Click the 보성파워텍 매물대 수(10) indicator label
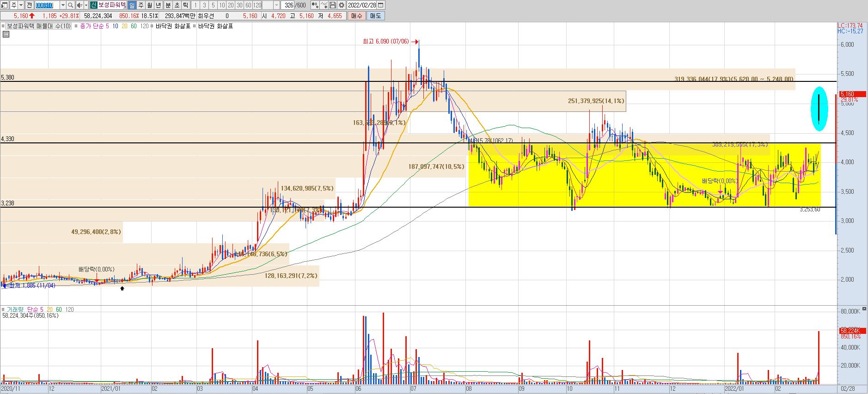This screenshot has width=868, height=394. pos(39,26)
